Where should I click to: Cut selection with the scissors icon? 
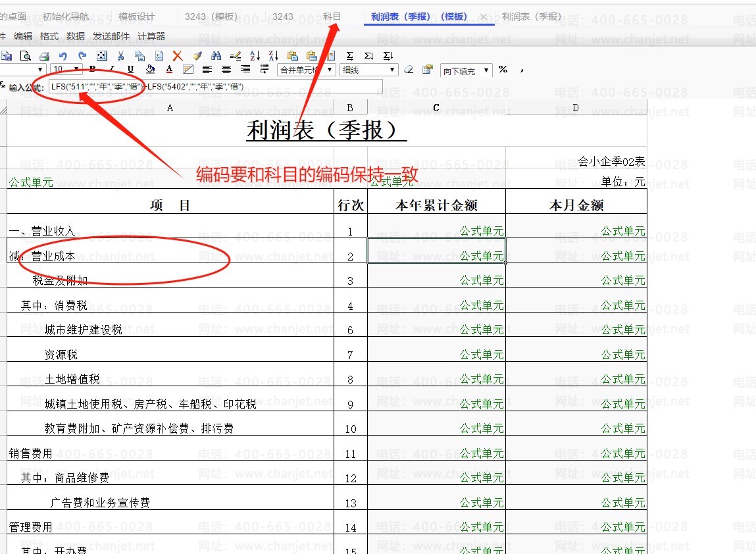click(120, 56)
